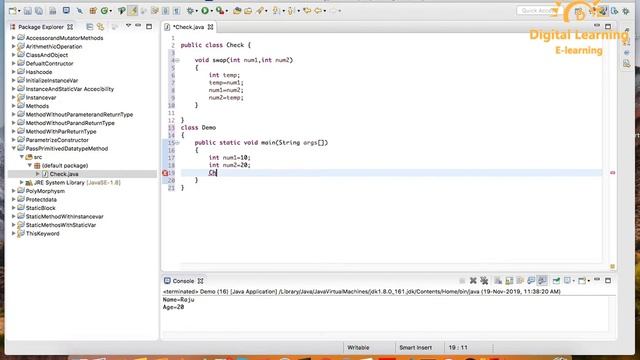Open the Run button dropdown arrow
This screenshot has height=360, width=640.
click(211, 11)
